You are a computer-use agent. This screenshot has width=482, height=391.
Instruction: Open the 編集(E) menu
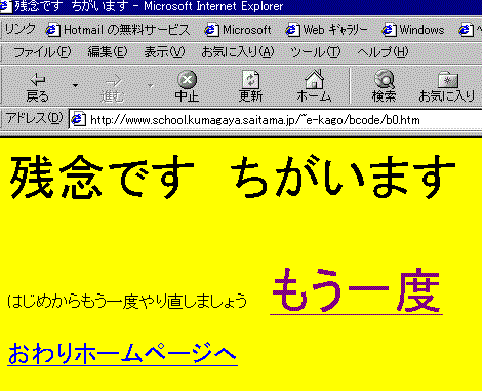click(107, 52)
